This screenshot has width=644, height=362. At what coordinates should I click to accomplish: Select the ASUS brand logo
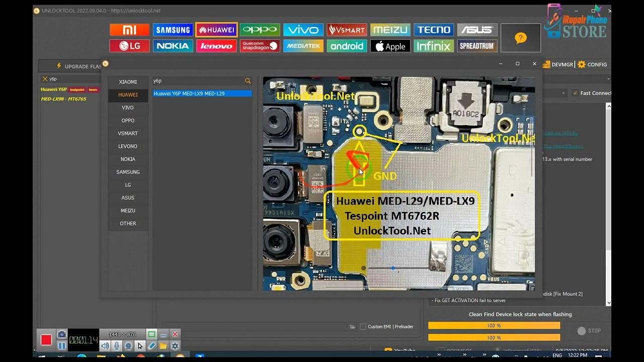[477, 30]
